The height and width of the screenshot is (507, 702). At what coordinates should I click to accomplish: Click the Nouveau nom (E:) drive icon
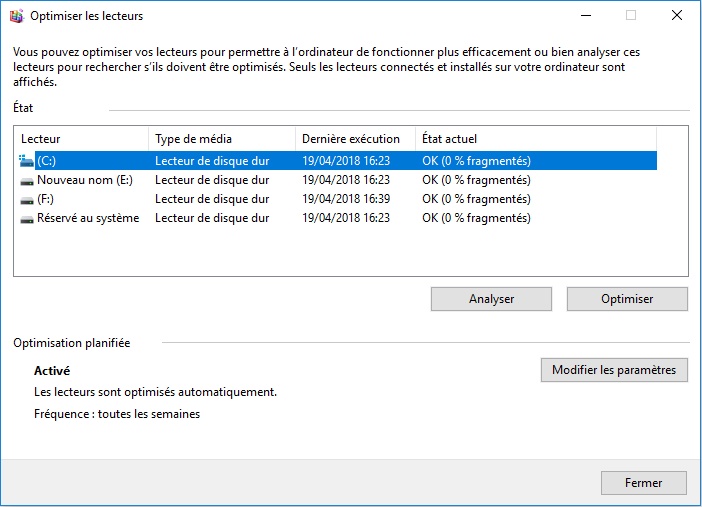point(26,180)
